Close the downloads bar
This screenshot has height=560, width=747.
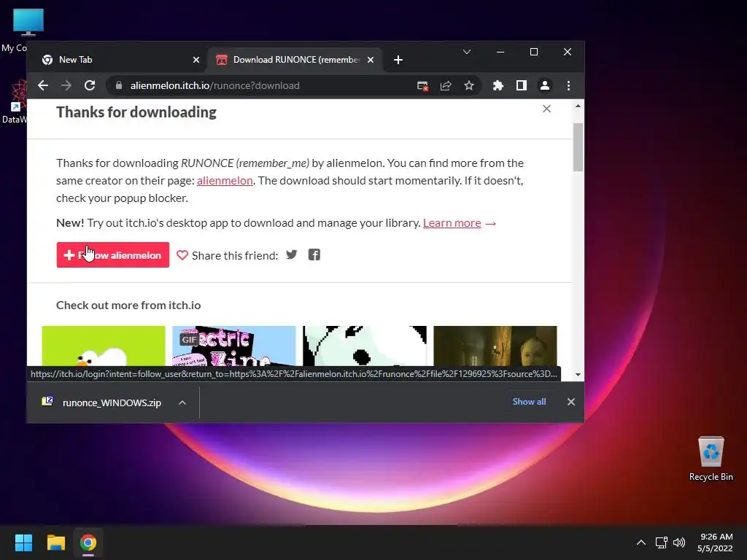(570, 402)
